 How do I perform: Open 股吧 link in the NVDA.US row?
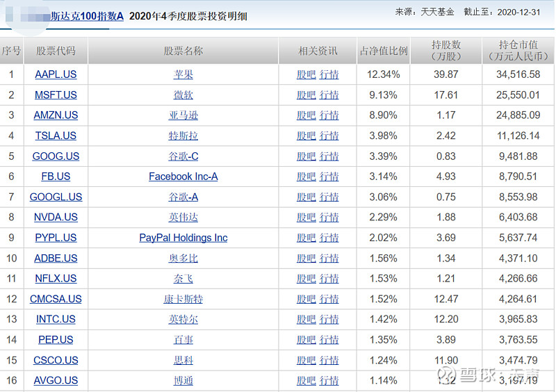[306, 218]
